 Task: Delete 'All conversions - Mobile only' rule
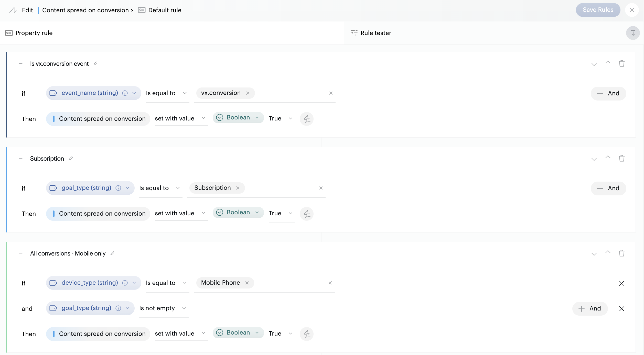click(x=622, y=253)
